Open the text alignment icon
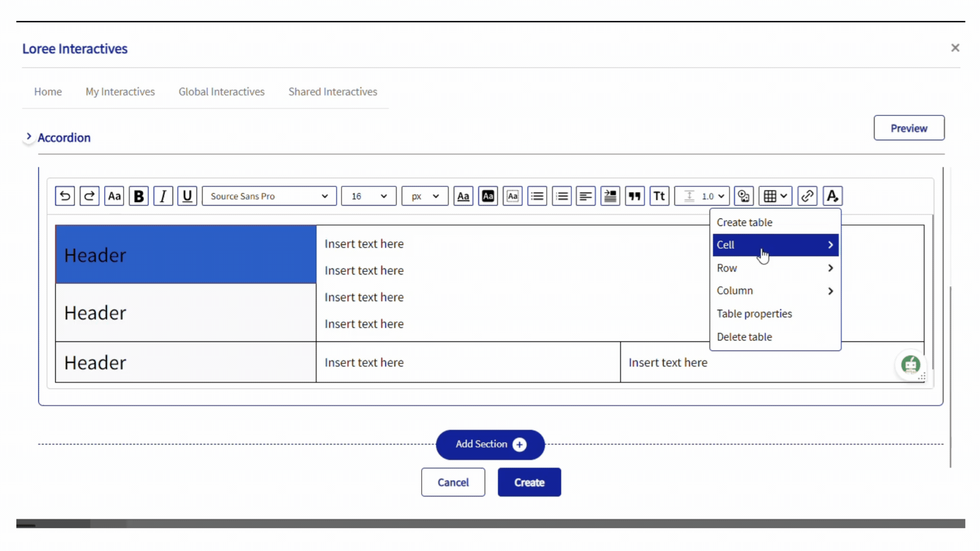 [586, 196]
